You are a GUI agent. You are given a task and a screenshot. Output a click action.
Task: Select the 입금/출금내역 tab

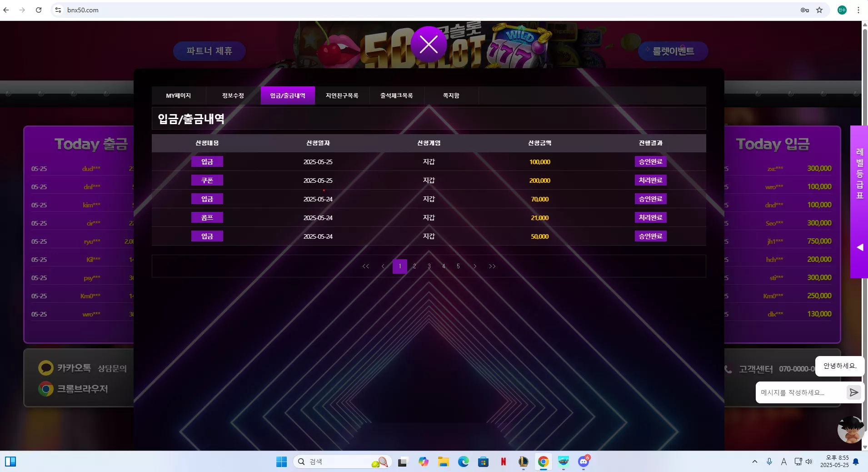(288, 95)
